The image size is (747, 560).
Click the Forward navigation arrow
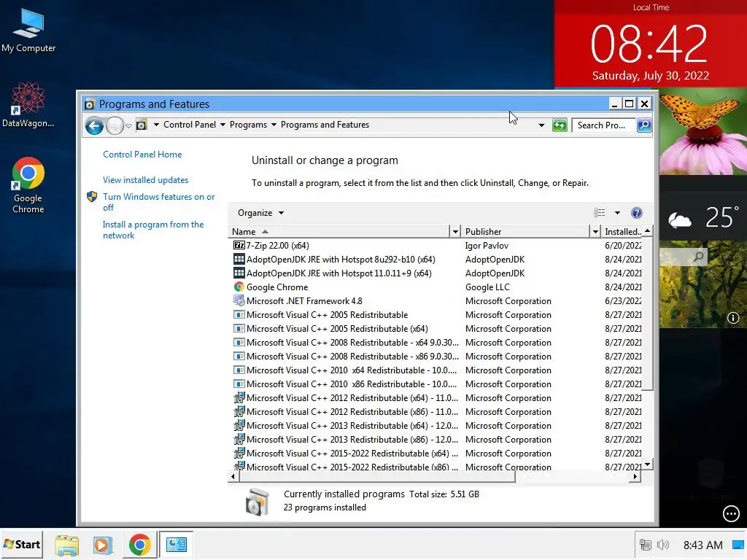115,125
